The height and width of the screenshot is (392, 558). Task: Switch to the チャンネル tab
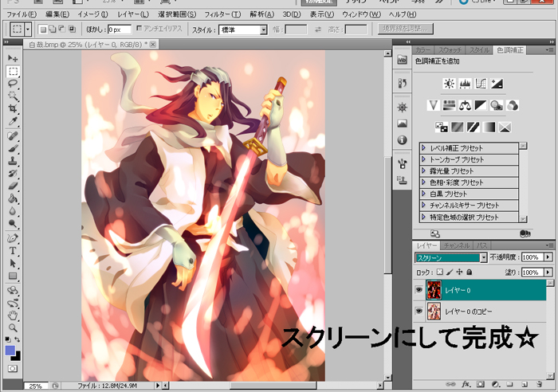[458, 245]
